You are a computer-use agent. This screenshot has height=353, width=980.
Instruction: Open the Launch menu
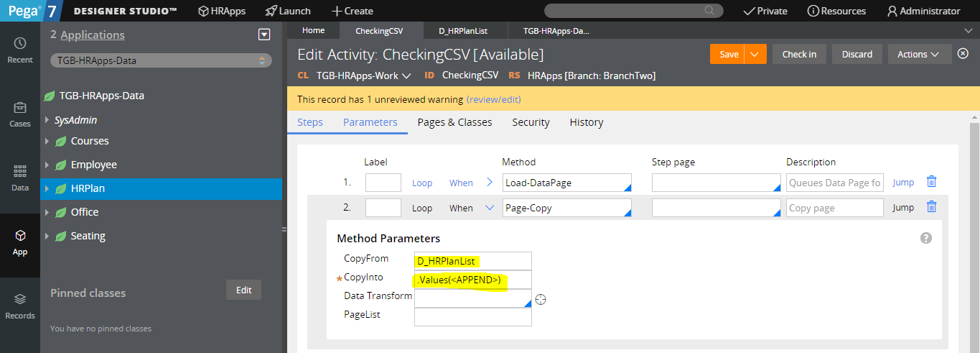pyautogui.click(x=288, y=11)
